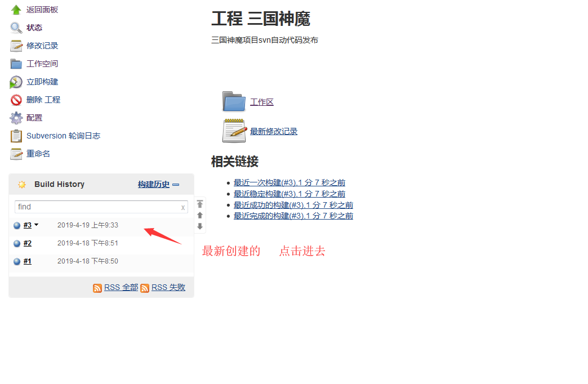Open the gear configure icon

point(16,118)
